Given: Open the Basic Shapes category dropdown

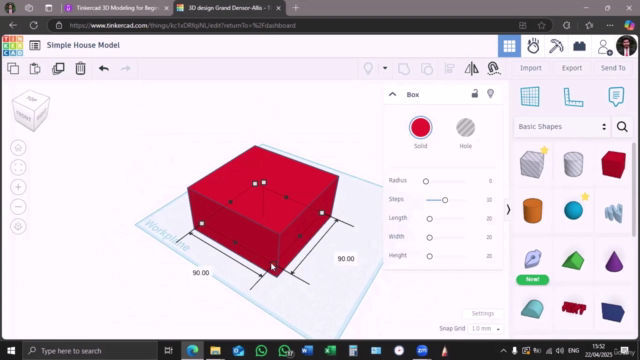Looking at the screenshot, I should pyautogui.click(x=562, y=127).
